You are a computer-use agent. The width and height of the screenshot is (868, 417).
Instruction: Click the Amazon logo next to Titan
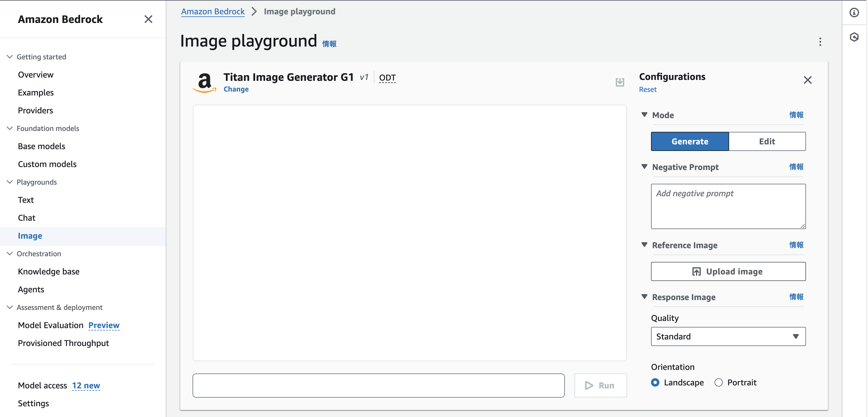[x=204, y=83]
